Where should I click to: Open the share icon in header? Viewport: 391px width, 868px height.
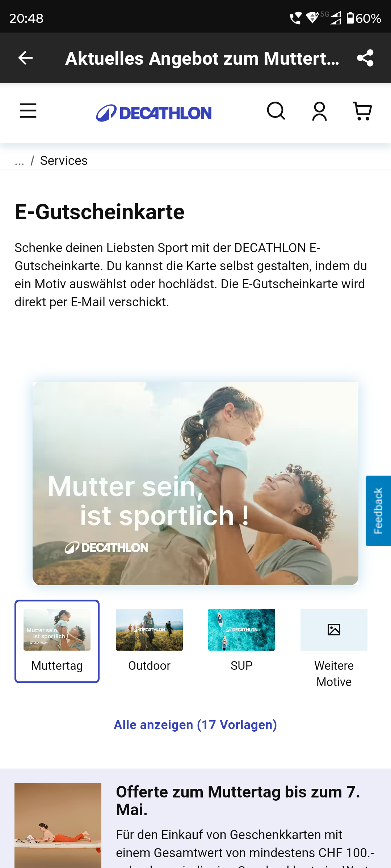click(365, 58)
